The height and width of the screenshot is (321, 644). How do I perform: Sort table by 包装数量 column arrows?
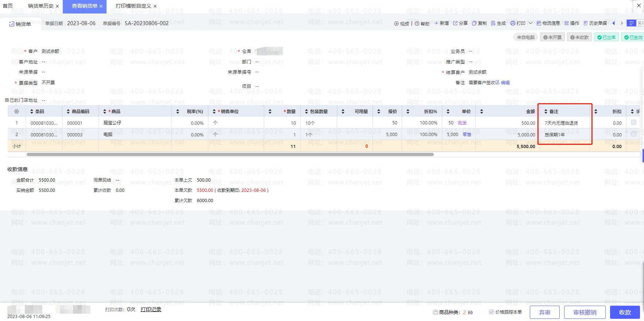[306, 112]
